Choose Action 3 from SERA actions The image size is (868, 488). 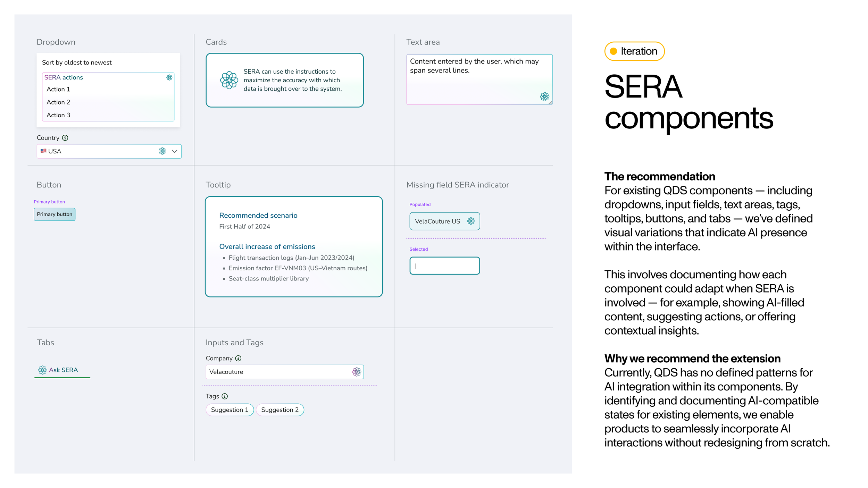(x=58, y=115)
